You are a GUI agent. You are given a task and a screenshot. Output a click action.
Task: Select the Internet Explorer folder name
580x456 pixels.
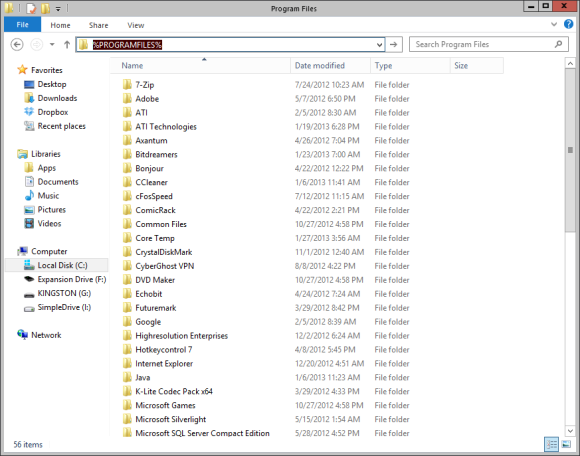click(164, 364)
